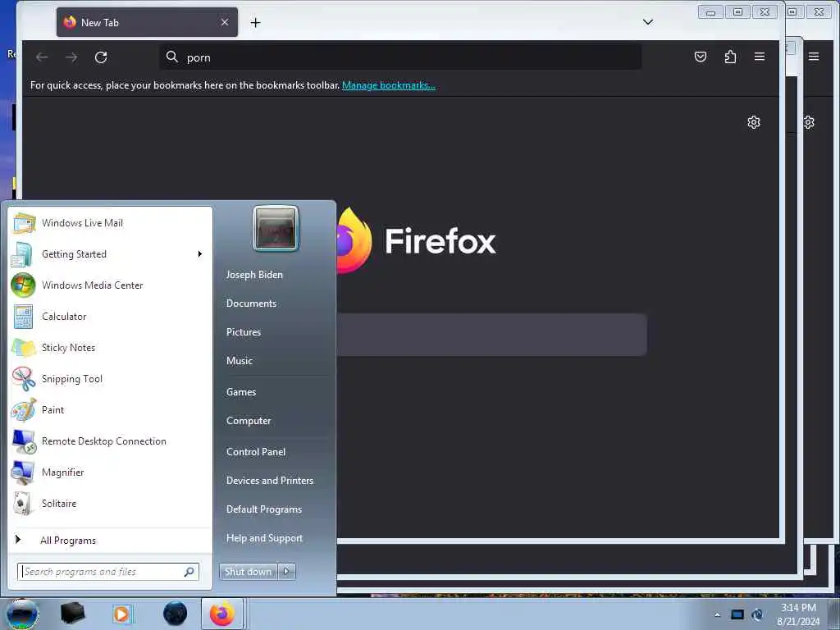Launch Windows Media Center
840x630 pixels.
point(110,285)
